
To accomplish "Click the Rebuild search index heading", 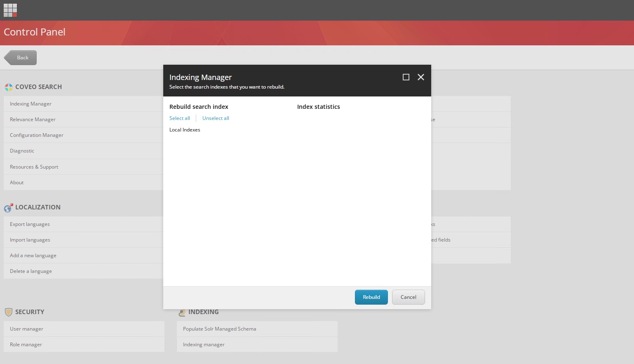I will 199,107.
